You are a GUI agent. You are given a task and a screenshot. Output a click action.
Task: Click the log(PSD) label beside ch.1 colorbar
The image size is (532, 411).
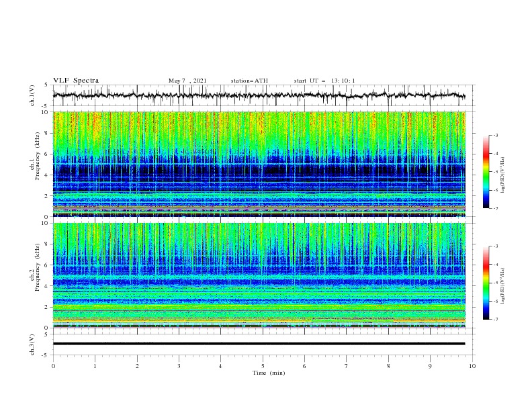[x=502, y=175]
